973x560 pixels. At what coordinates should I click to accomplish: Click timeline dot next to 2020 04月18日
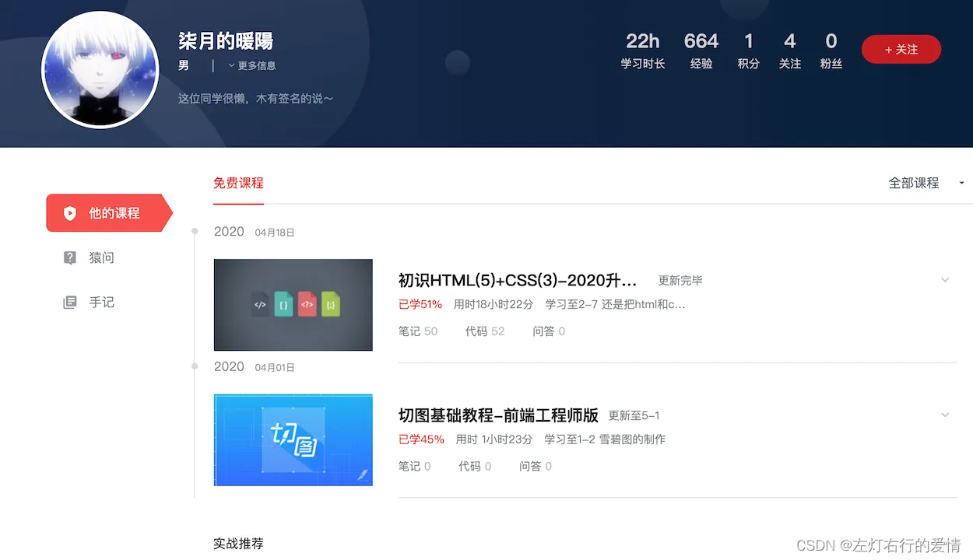[x=195, y=231]
